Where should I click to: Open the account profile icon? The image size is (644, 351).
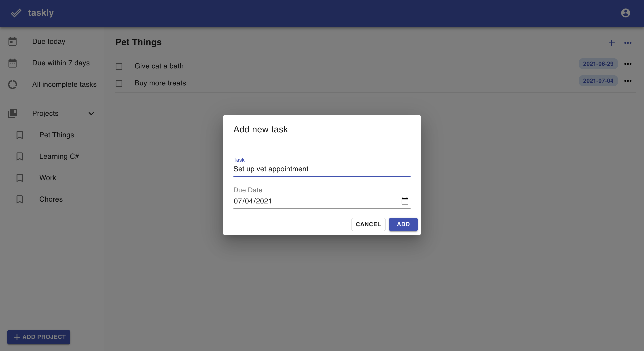(625, 13)
